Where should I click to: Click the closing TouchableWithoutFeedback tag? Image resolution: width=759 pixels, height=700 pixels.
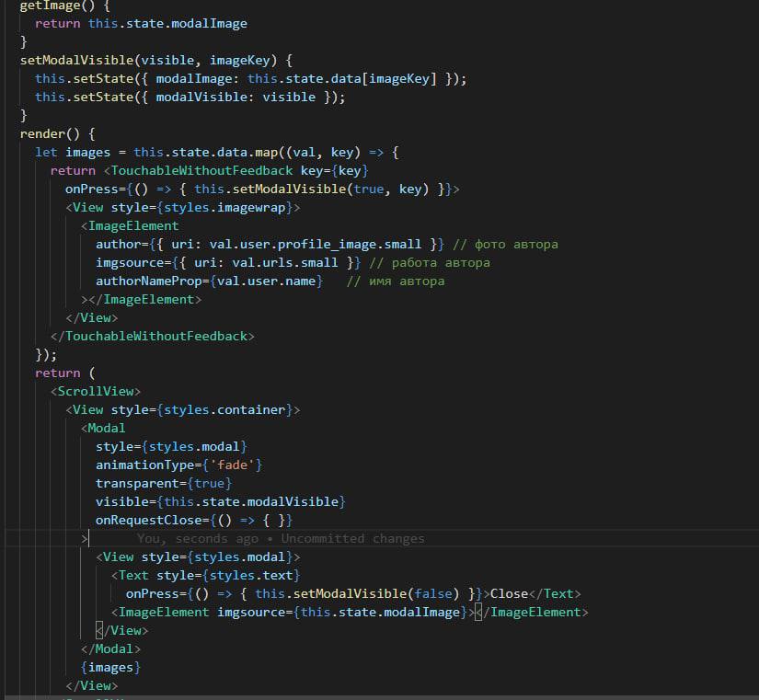pyautogui.click(x=153, y=337)
